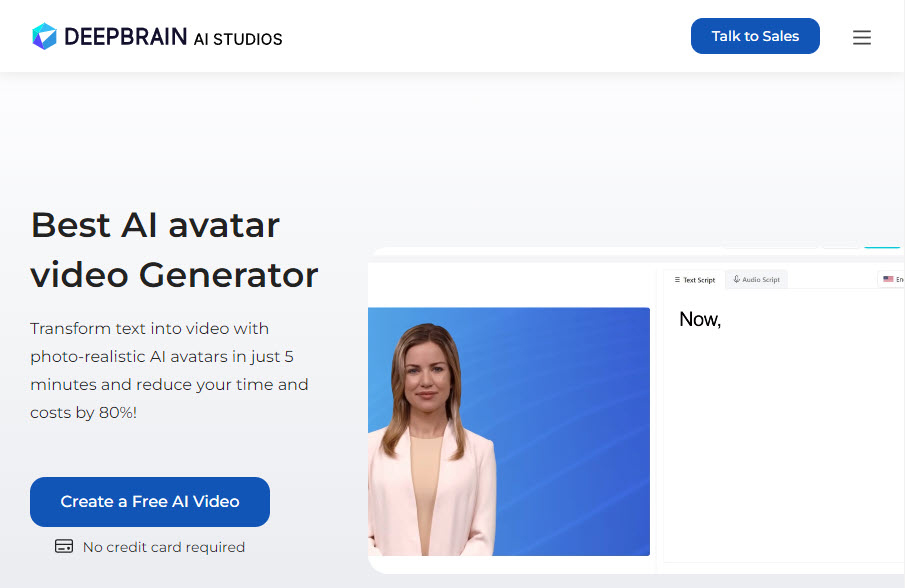905x588 pixels.
Task: Click the teal button above script panel
Action: (882, 246)
